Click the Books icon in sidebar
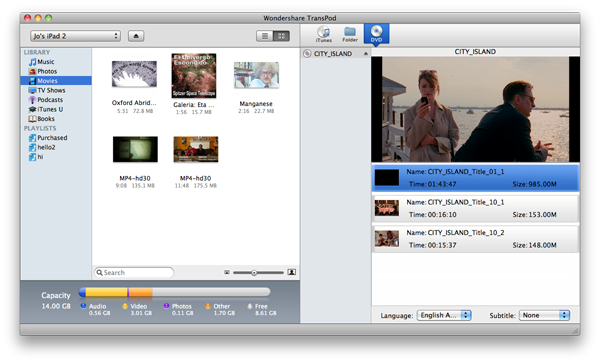 pos(33,119)
